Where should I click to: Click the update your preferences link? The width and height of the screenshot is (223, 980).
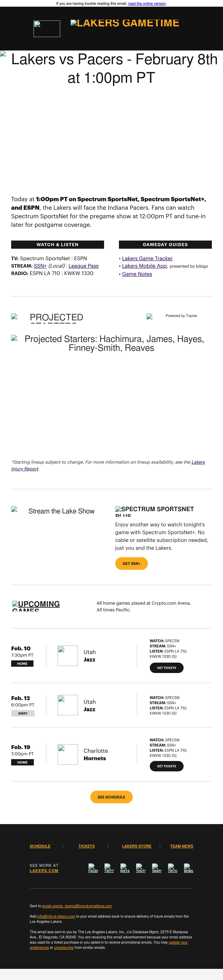click(x=109, y=945)
